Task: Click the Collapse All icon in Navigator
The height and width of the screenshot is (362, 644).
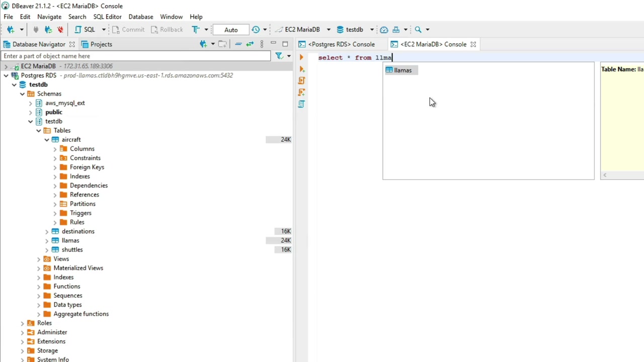Action: 238,44
